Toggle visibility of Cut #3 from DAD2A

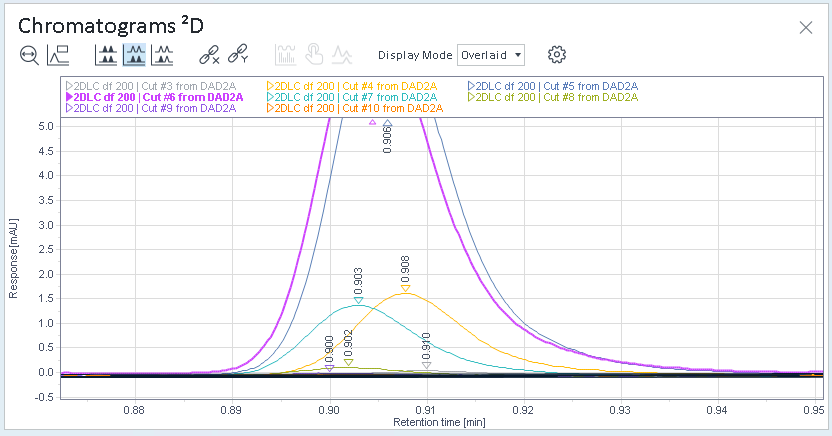click(x=69, y=86)
